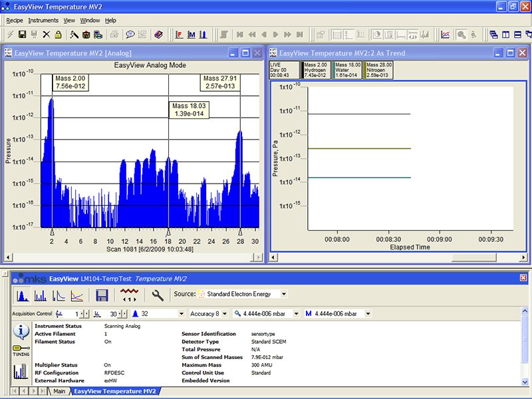Image resolution: width=532 pixels, height=399 pixels.
Task: Click the instrument info icon
Action: coord(20,332)
